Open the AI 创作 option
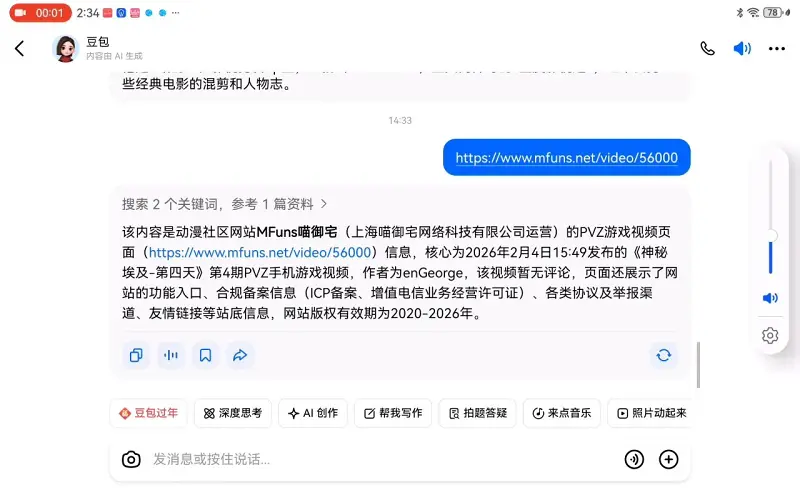Screen dimensions: 800x500 tap(313, 413)
